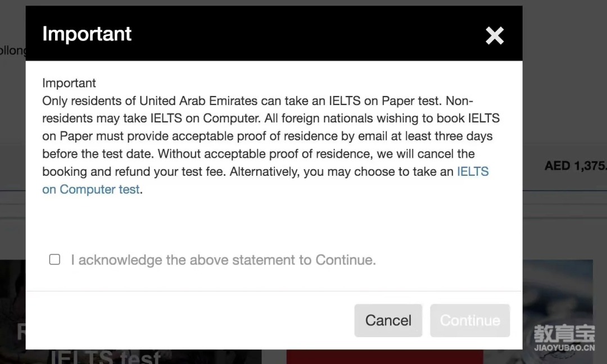607x364 pixels.
Task: Click the 'Important' heading in the dialog body
Action: coord(69,83)
